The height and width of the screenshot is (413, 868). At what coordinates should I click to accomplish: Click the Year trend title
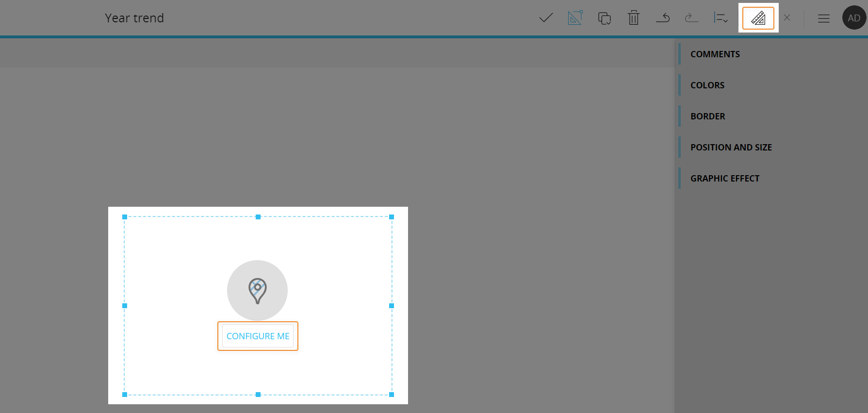(x=134, y=18)
